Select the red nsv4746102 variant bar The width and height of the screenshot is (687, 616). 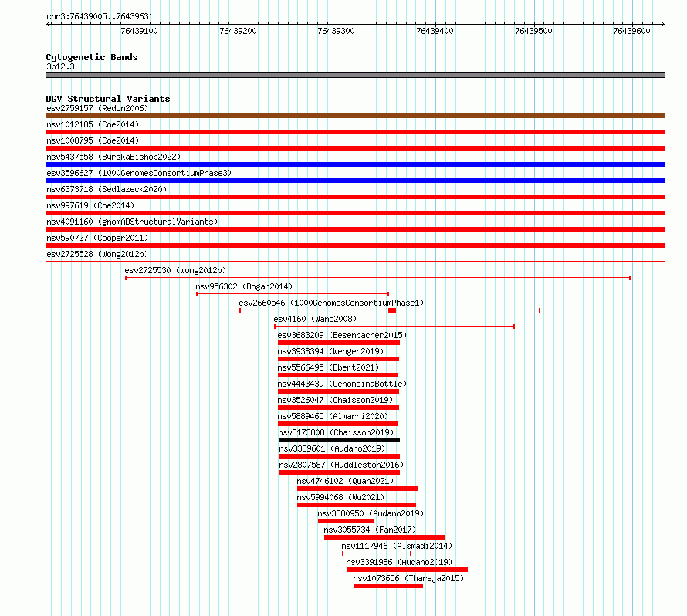(x=357, y=489)
